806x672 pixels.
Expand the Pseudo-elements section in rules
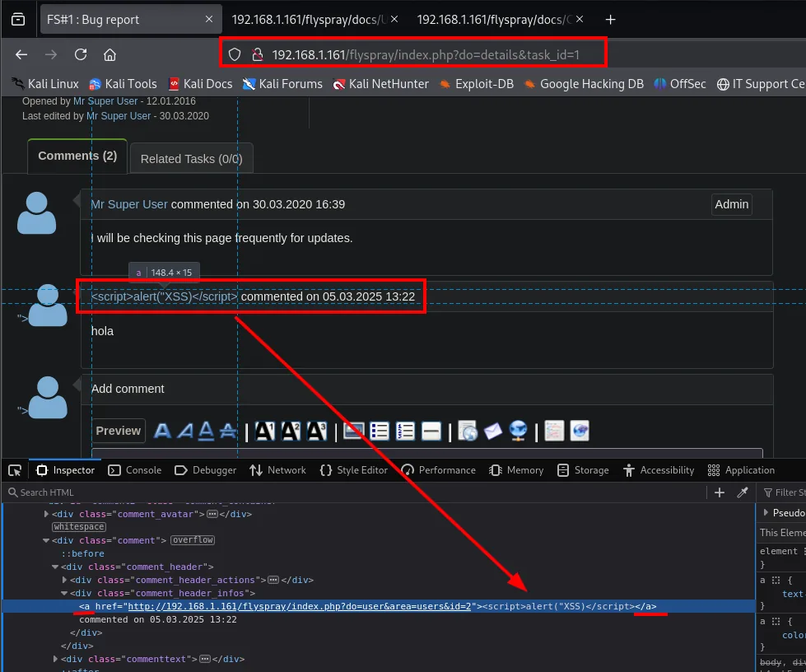click(766, 512)
